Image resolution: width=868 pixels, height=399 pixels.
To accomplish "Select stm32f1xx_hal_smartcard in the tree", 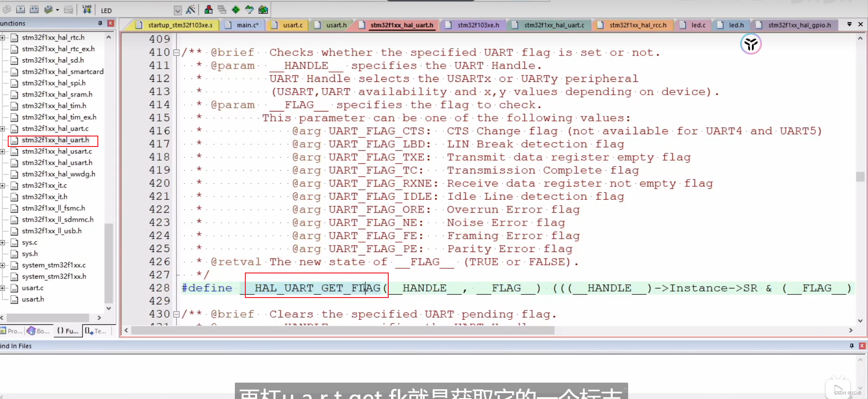I will (x=62, y=71).
